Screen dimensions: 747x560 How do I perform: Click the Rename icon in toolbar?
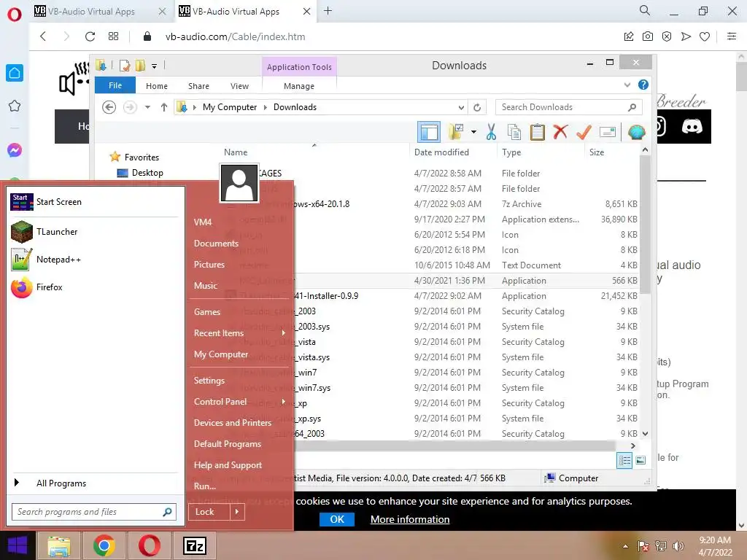(608, 132)
